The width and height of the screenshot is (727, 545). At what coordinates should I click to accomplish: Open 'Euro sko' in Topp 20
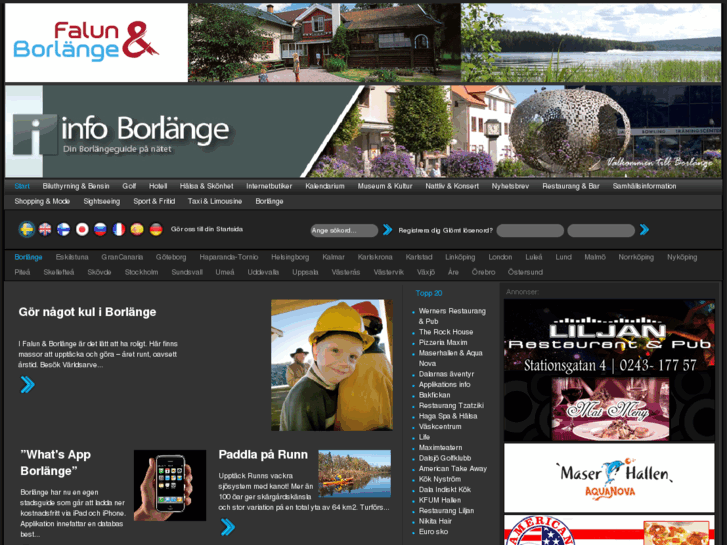click(433, 532)
